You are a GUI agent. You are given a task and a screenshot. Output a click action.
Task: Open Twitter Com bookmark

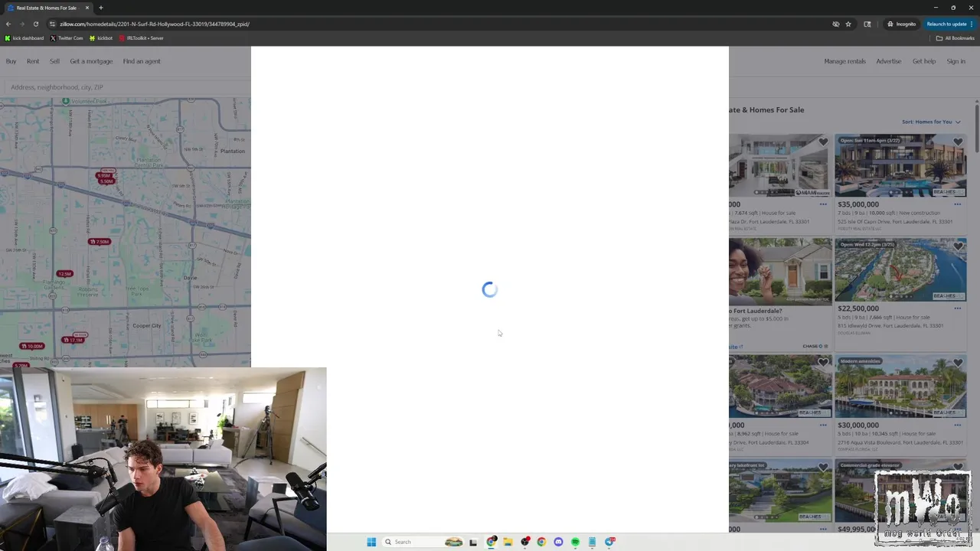tap(67, 38)
